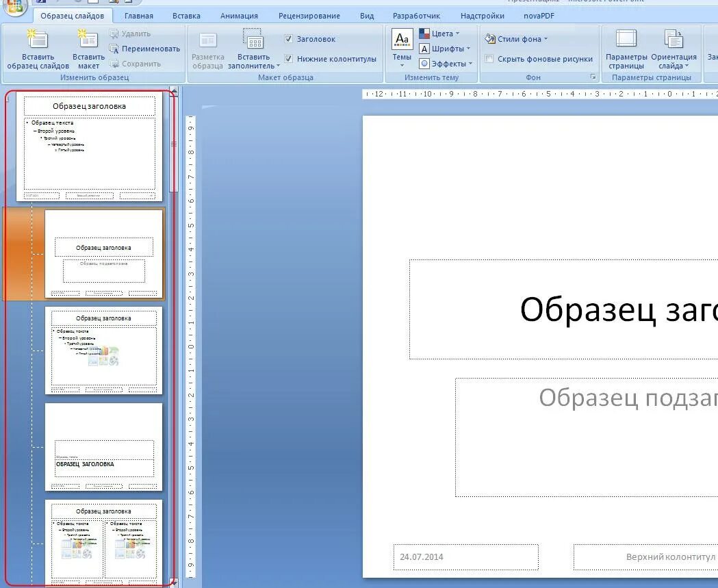The image size is (718, 588).
Task: Click the Ориентация слайда icon
Action: [674, 40]
